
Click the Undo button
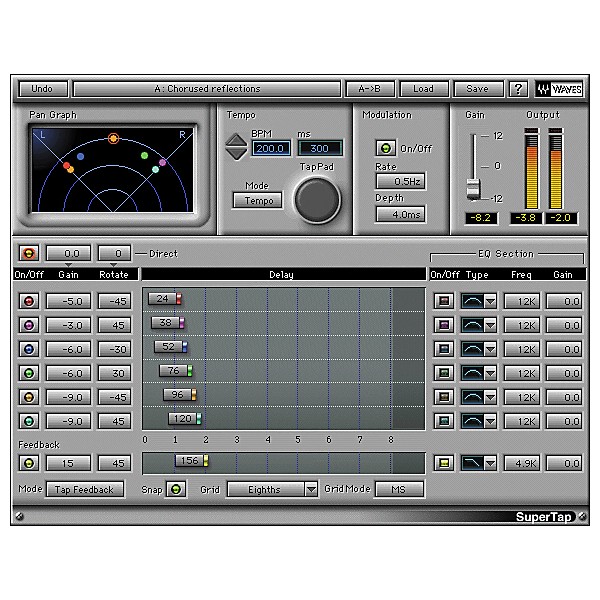(x=43, y=89)
